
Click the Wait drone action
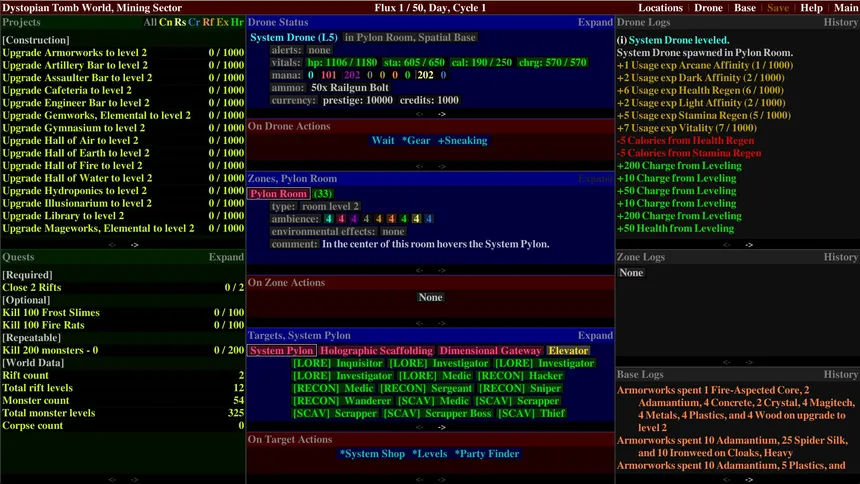[x=383, y=140]
